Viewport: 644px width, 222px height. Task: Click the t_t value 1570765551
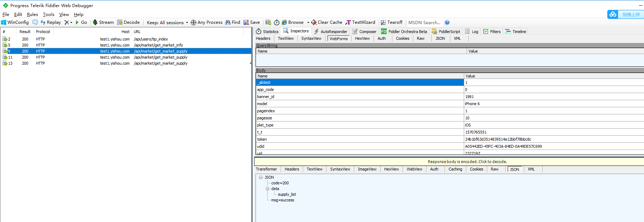(476, 132)
